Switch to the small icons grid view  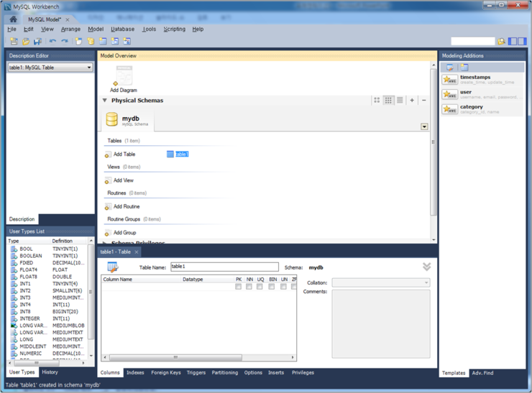[388, 100]
